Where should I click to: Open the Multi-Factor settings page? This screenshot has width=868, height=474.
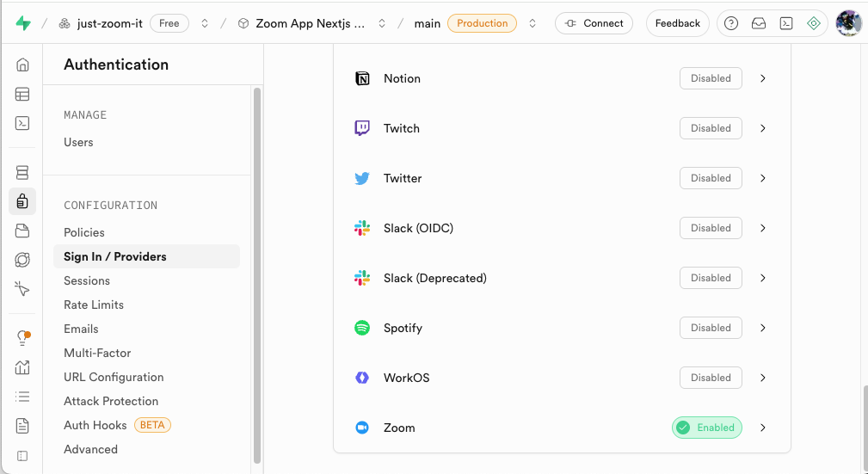tap(97, 353)
